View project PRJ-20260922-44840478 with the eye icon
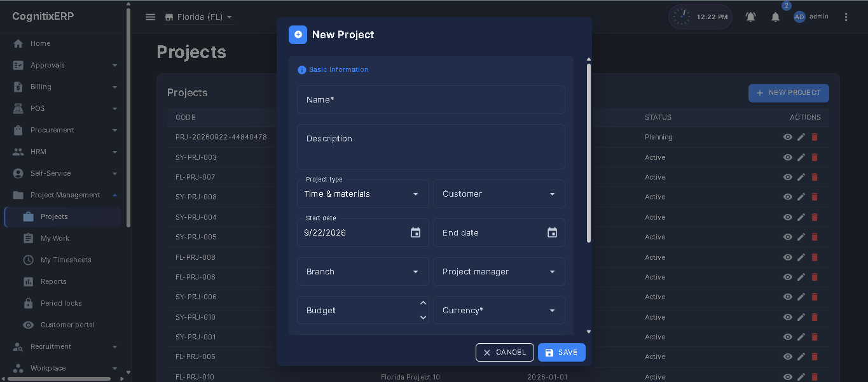 point(788,137)
